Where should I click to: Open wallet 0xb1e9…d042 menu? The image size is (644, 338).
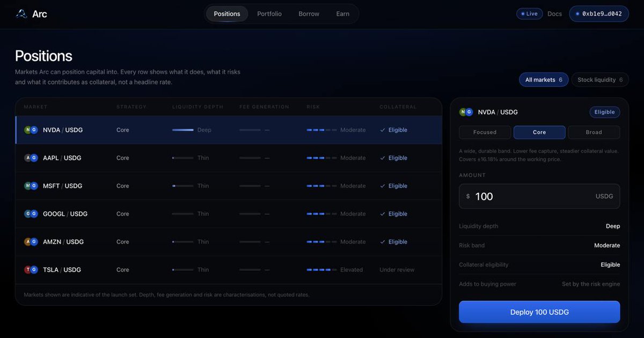[599, 14]
